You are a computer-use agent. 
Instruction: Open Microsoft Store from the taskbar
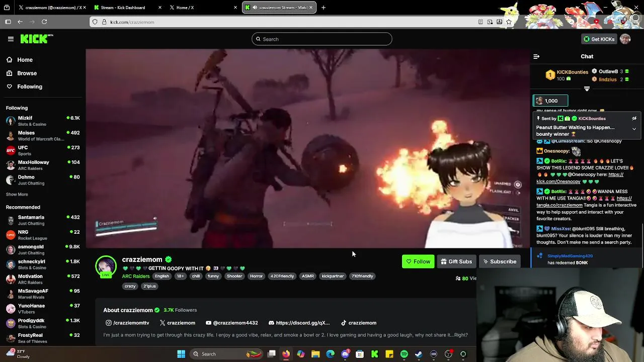(360, 354)
